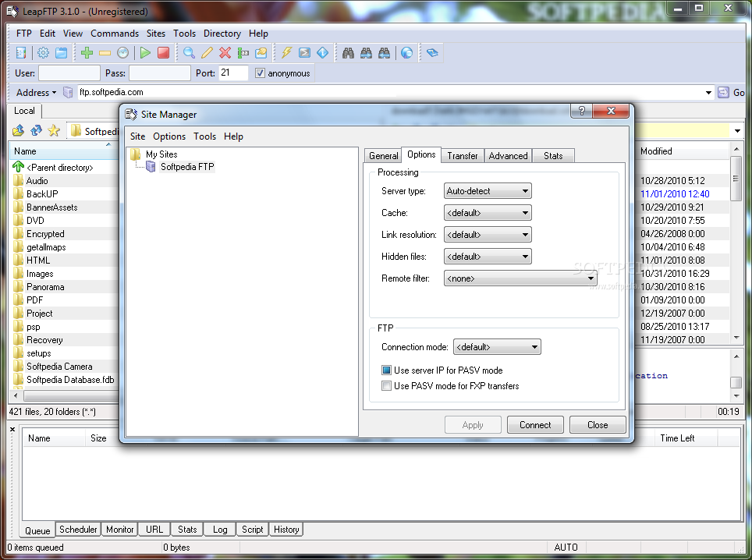This screenshot has height=560, width=752.
Task: Click the Connect button
Action: (x=535, y=425)
